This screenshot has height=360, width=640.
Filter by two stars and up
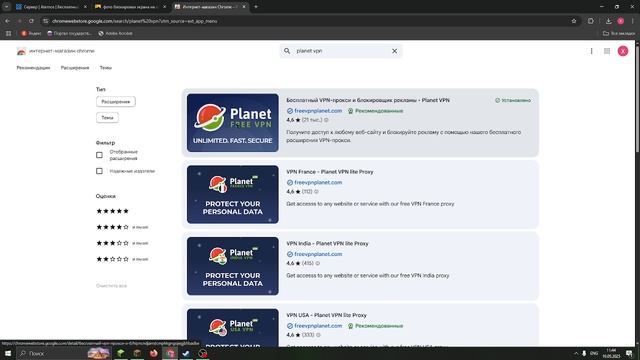coord(122,259)
